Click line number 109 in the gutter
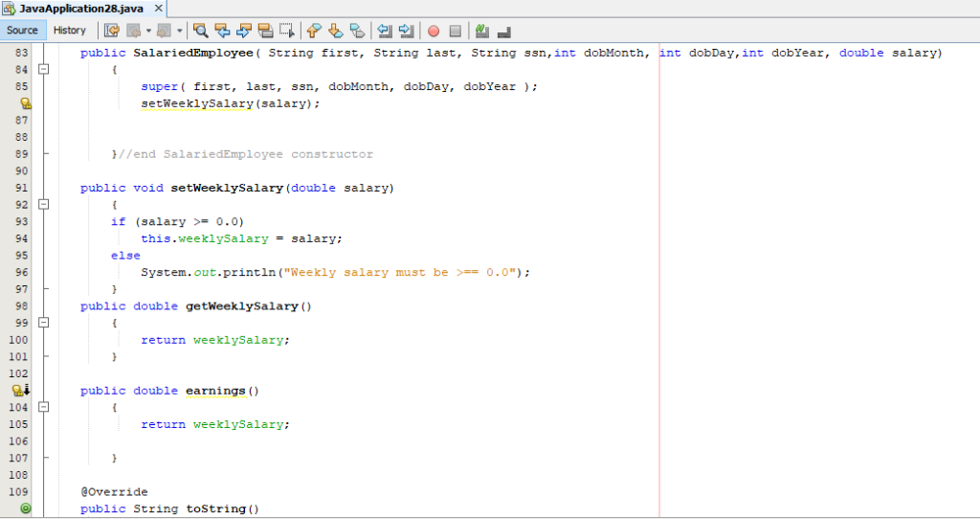 click(x=18, y=492)
